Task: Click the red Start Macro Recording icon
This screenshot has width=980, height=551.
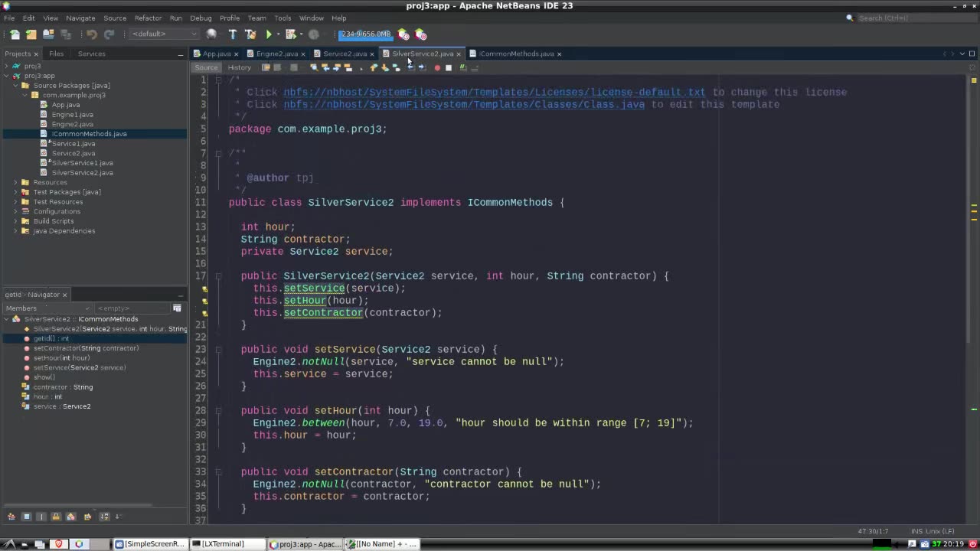Action: (437, 67)
